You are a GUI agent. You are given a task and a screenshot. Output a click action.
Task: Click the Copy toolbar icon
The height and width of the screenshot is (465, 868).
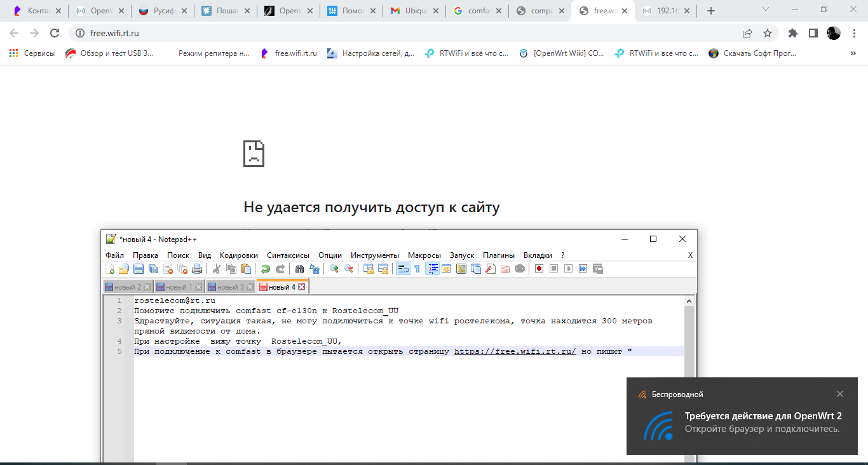pyautogui.click(x=231, y=269)
